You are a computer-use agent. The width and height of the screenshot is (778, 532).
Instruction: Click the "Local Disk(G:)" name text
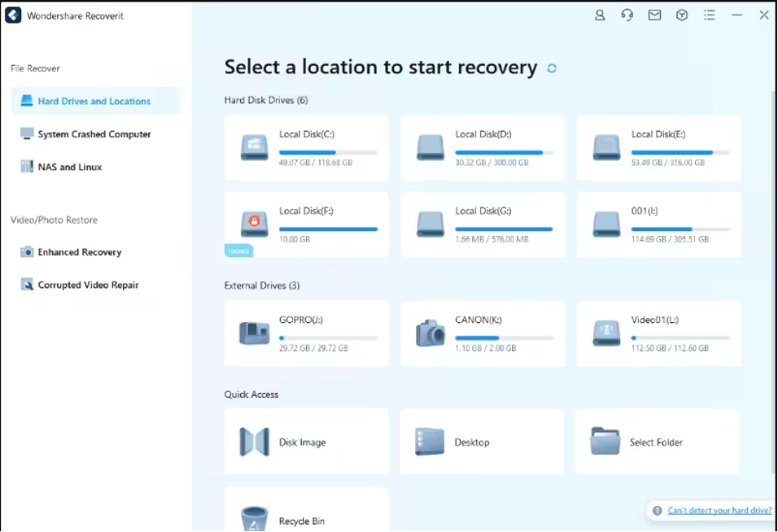(x=483, y=211)
